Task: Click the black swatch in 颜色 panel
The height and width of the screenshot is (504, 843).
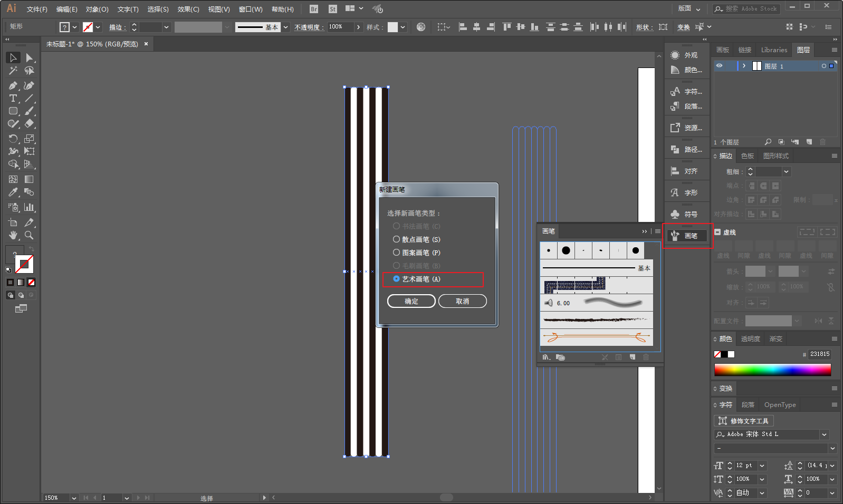Action: click(x=724, y=354)
